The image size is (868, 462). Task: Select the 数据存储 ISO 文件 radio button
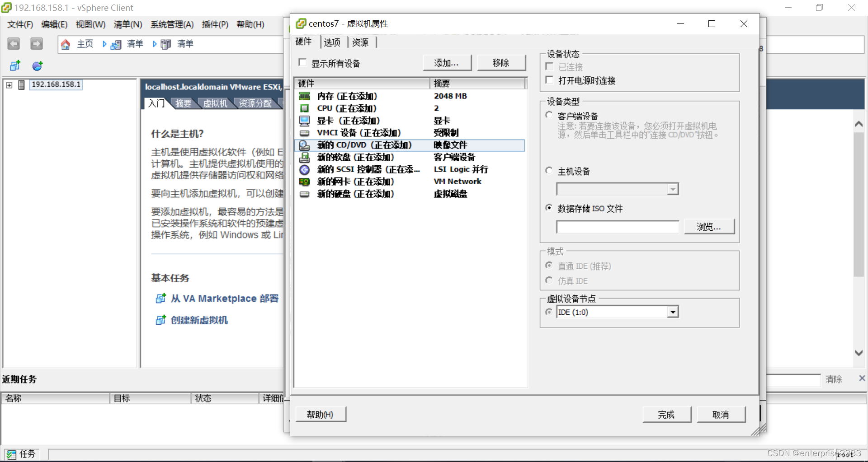549,207
